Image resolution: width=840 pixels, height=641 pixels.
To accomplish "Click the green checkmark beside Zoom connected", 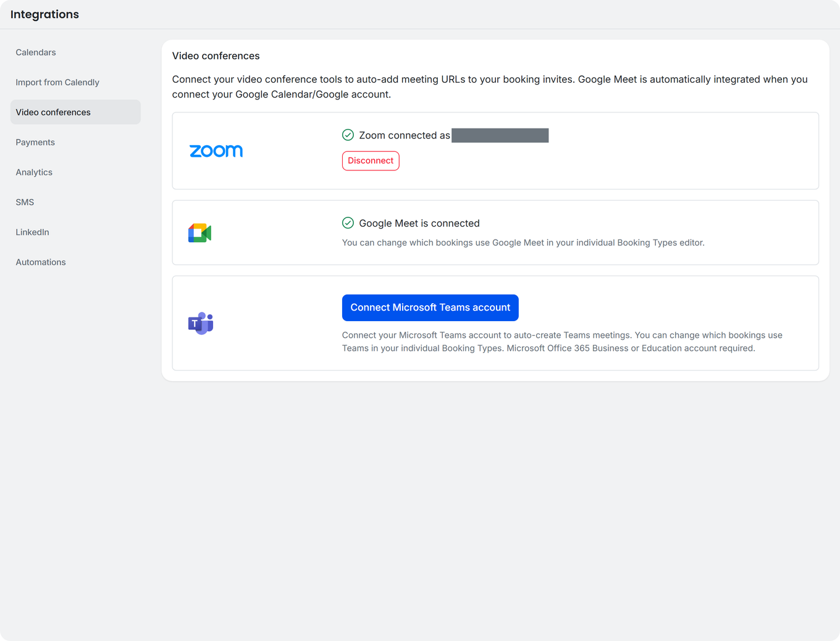I will tap(348, 135).
